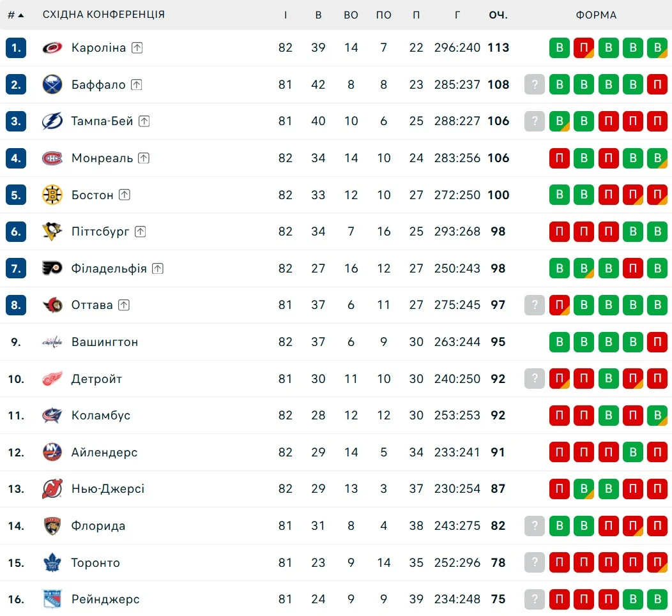Click rank badge 4 for Монреаль
Viewport: 672px width, 616px height.
16,158
